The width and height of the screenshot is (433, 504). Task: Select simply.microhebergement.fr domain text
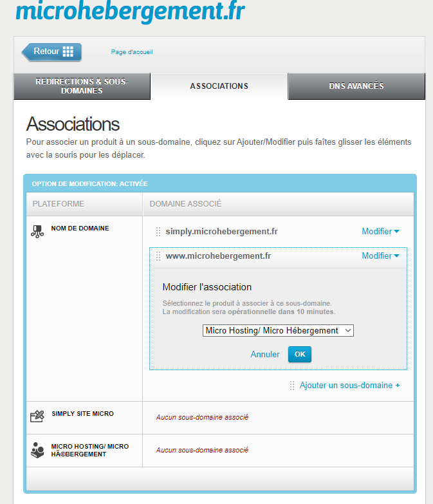221,232
